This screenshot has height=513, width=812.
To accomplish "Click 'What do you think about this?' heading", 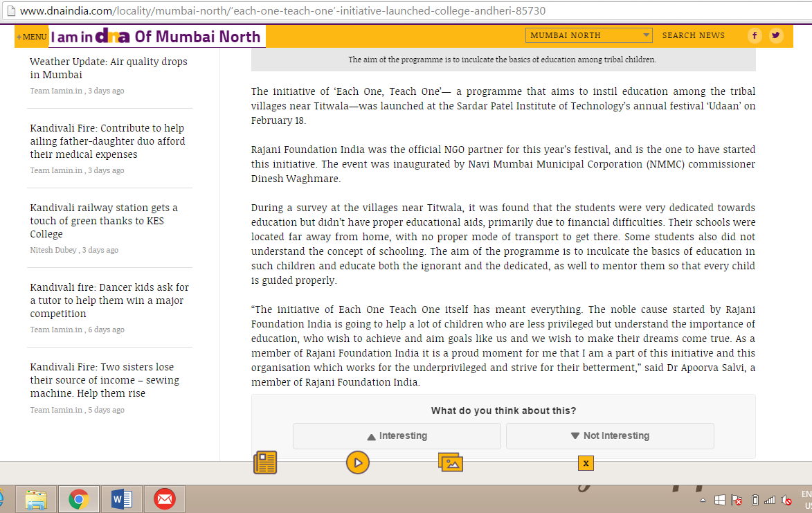I will coord(503,411).
